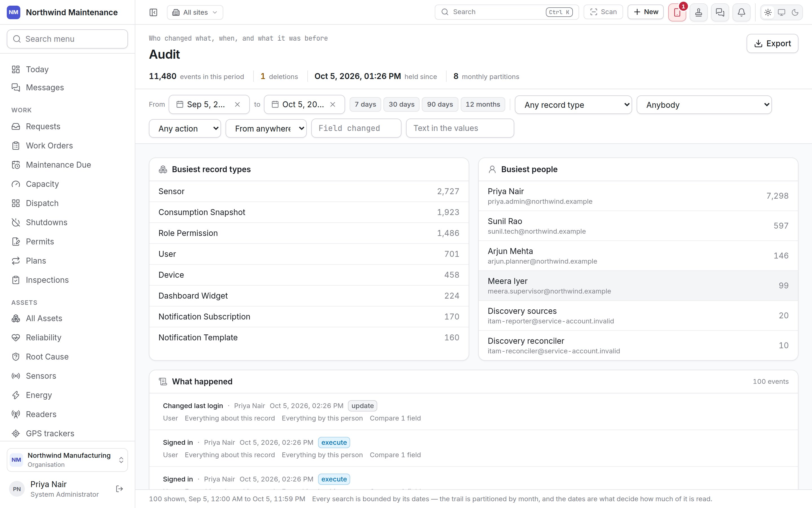Switch to light theme sun icon
This screenshot has width=812, height=508.
pyautogui.click(x=768, y=12)
